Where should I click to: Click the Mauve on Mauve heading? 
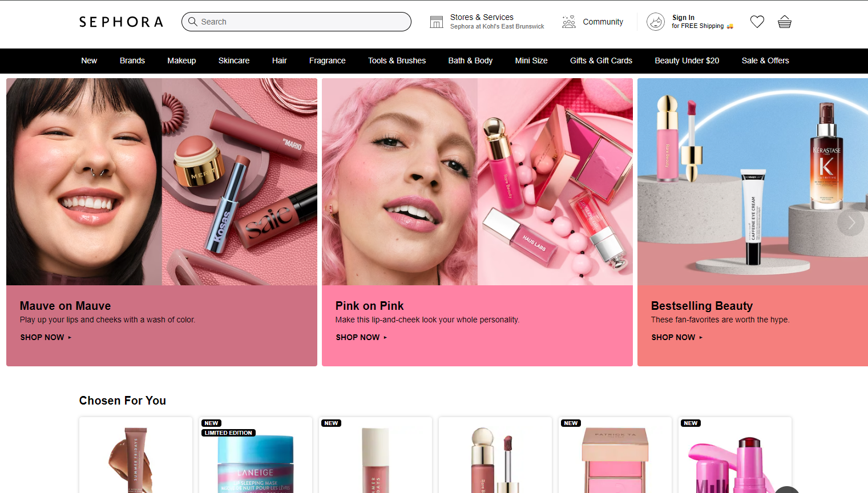coord(66,306)
